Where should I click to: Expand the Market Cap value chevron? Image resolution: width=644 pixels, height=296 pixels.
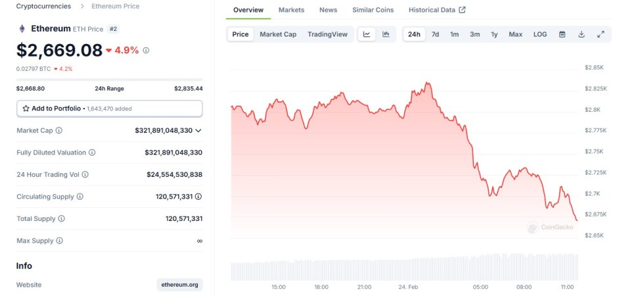[x=198, y=130]
